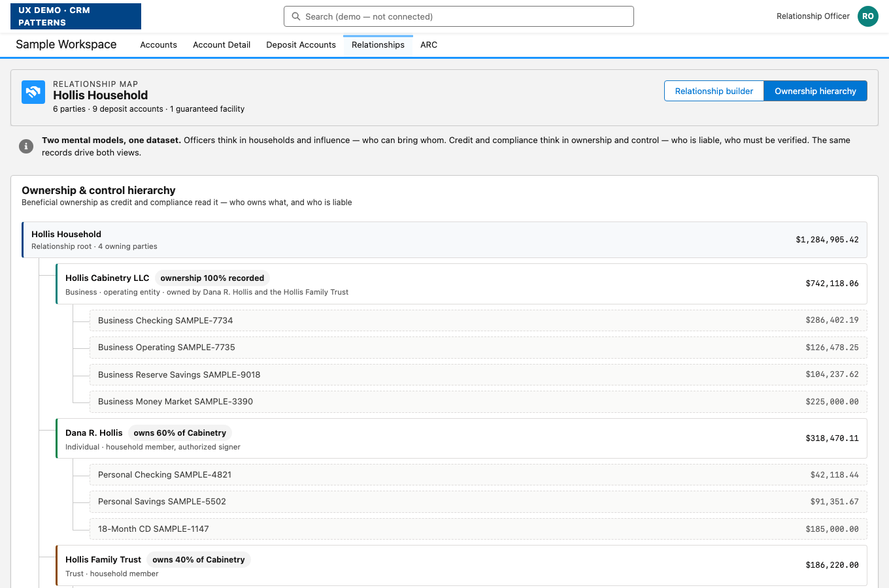Select the Hollis Cabinetry LLC node
889x588 pixels.
461,284
